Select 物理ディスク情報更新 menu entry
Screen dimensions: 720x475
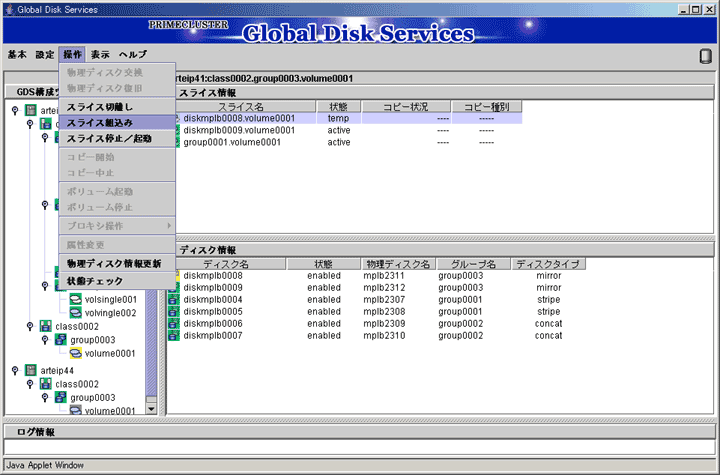[x=117, y=264]
